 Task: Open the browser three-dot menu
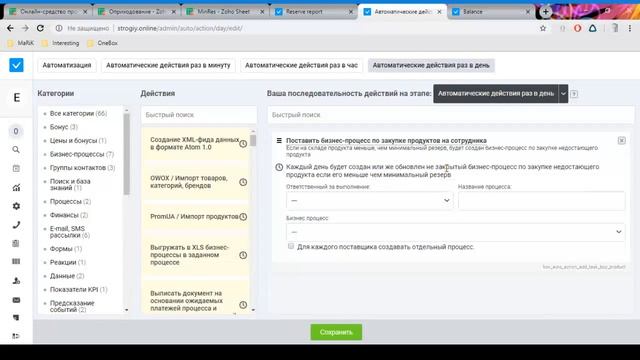click(x=630, y=28)
